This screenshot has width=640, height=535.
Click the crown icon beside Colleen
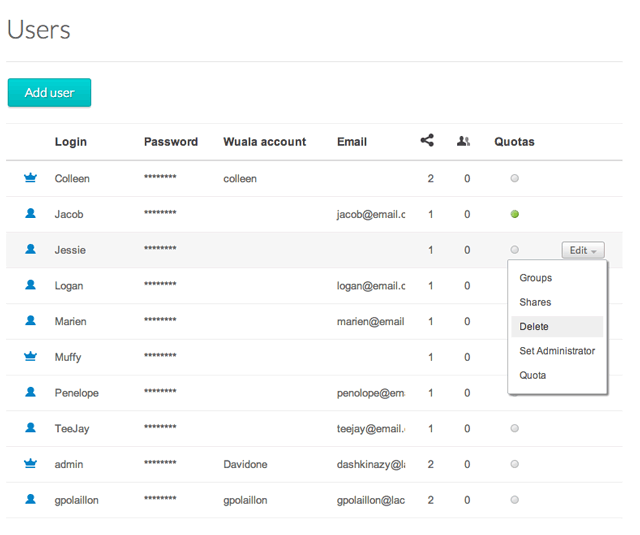[30, 179]
